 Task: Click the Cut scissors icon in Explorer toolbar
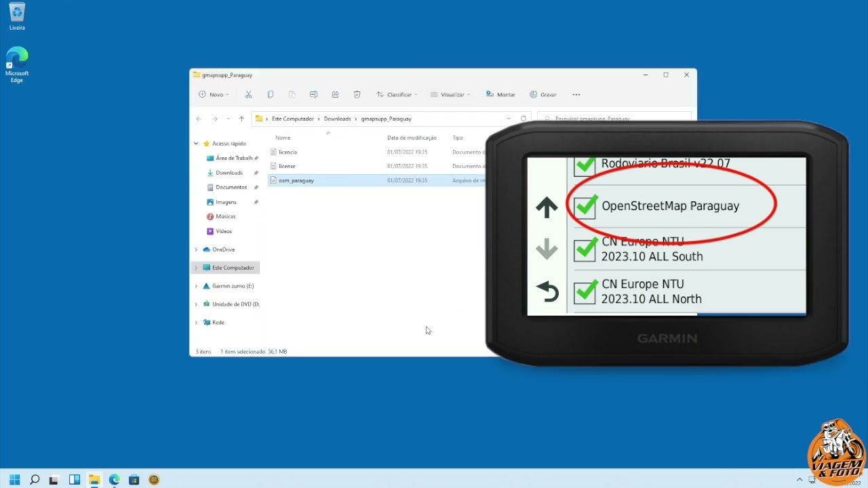(x=248, y=95)
